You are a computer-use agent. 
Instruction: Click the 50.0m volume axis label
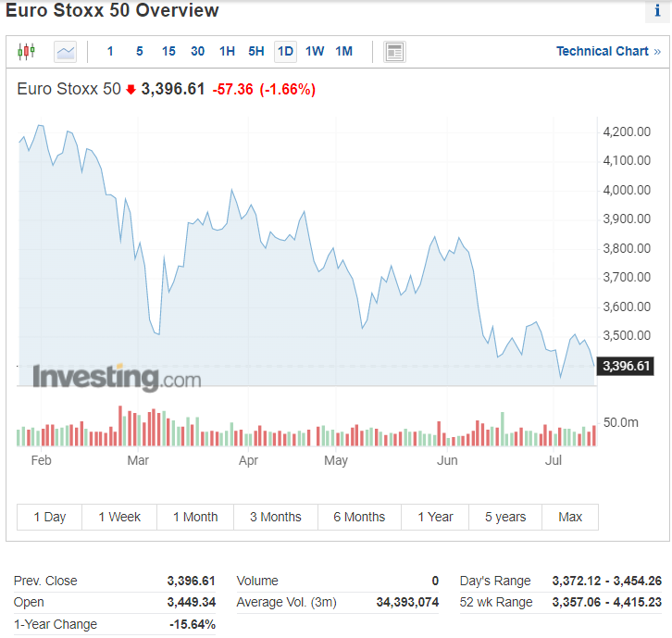(620, 422)
